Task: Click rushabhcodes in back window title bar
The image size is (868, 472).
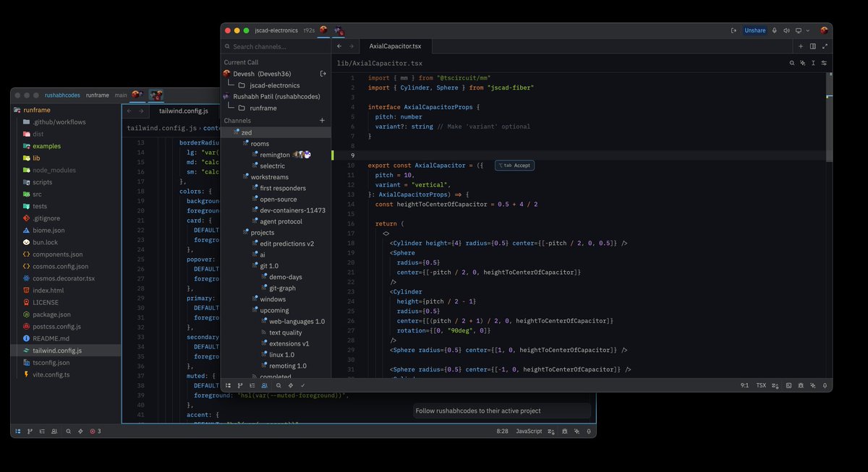Action: click(62, 95)
